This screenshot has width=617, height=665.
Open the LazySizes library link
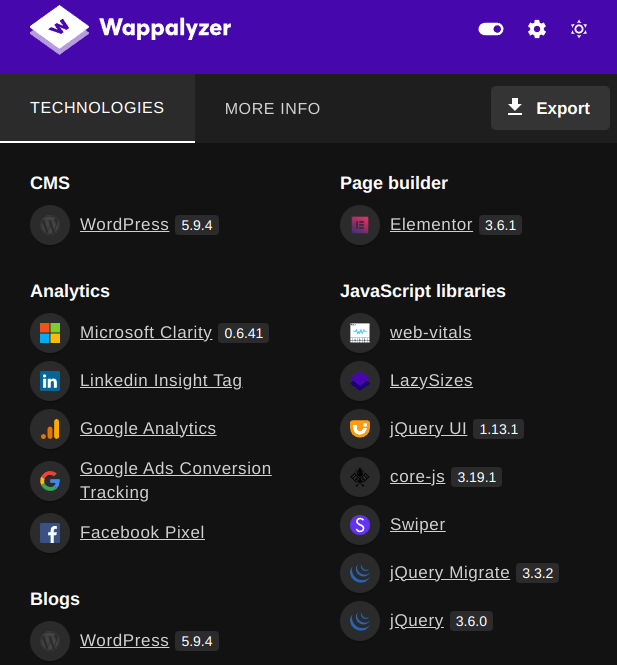(x=431, y=380)
